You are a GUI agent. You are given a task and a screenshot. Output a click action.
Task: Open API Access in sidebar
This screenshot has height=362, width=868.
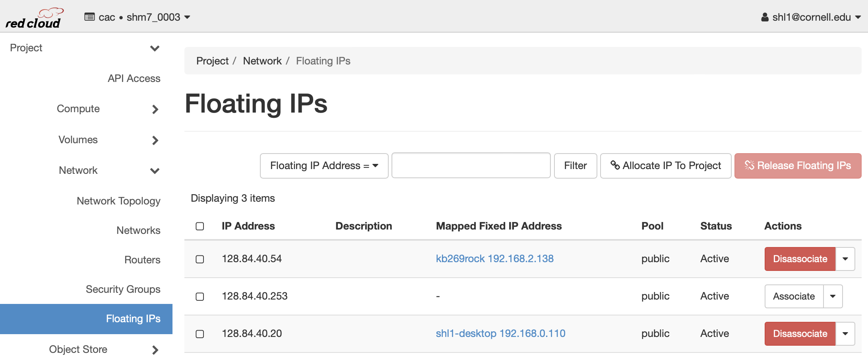[134, 78]
